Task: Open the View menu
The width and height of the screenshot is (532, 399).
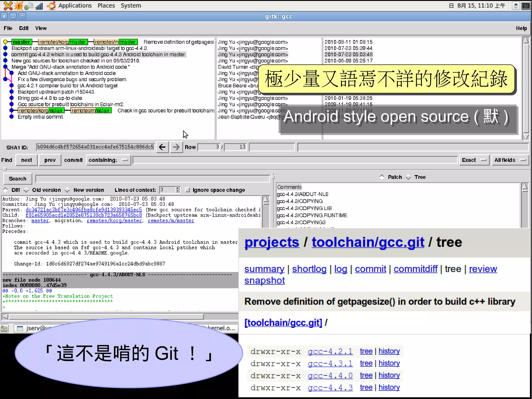Action: pyautogui.click(x=41, y=28)
